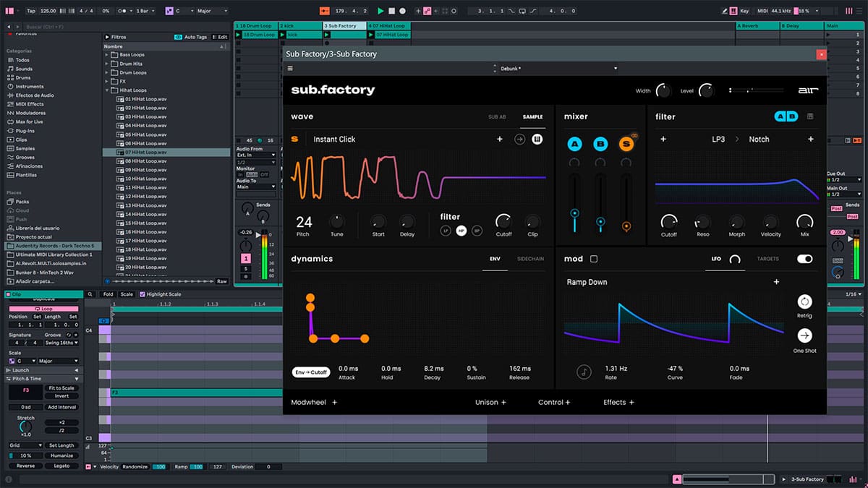Open Grooves category in browser
This screenshot has height=488, width=868.
(x=25, y=157)
